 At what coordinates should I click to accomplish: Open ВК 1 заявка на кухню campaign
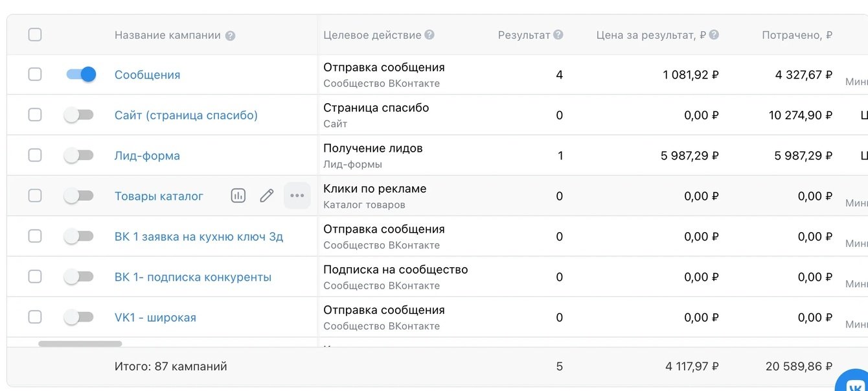[198, 237]
